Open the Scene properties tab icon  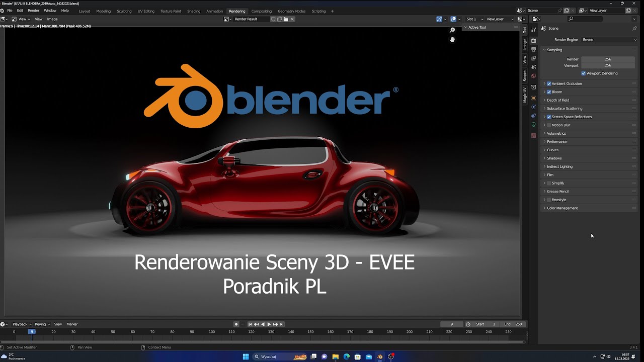533,67
